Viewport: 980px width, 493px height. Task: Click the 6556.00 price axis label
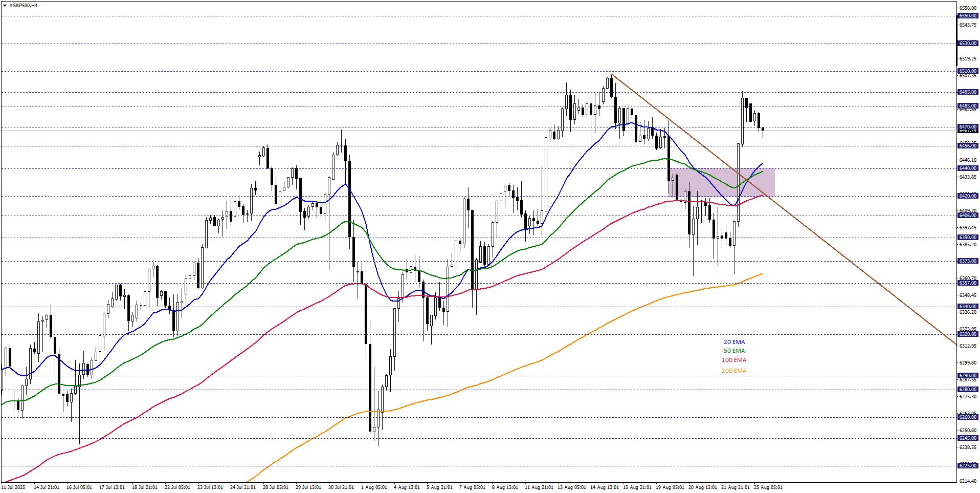968,8
